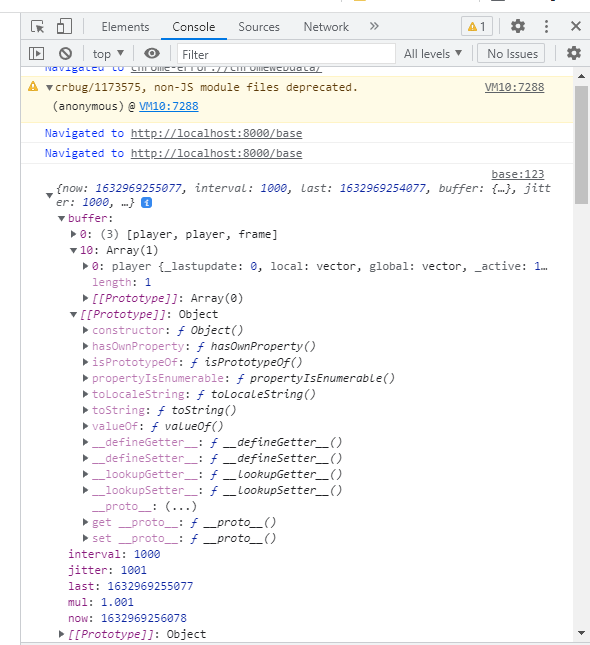Viewport: 590px width, 645px height.
Task: Select the Console tab
Action: 193,27
